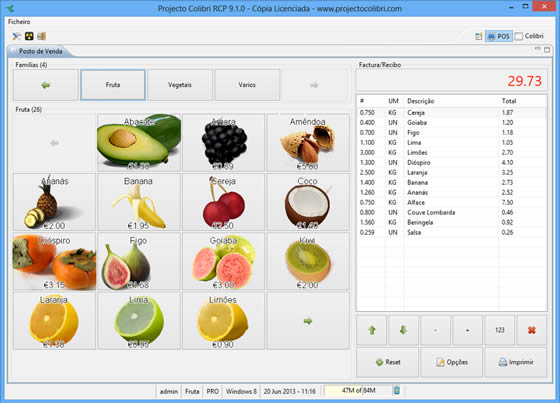560x403 pixels.
Task: Run garbage collection with the trash icon
Action: click(x=397, y=390)
